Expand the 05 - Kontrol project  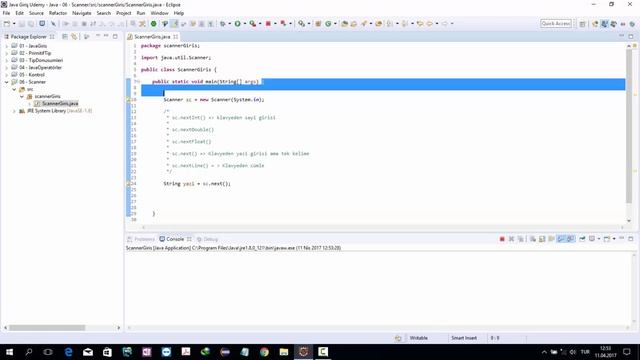7,75
